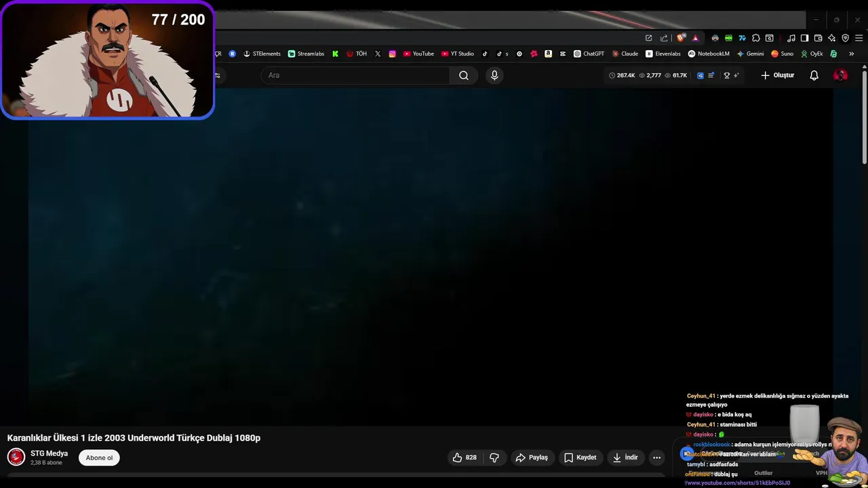Click the Brave Shields lion icon
The height and width of the screenshot is (488, 868).
681,38
